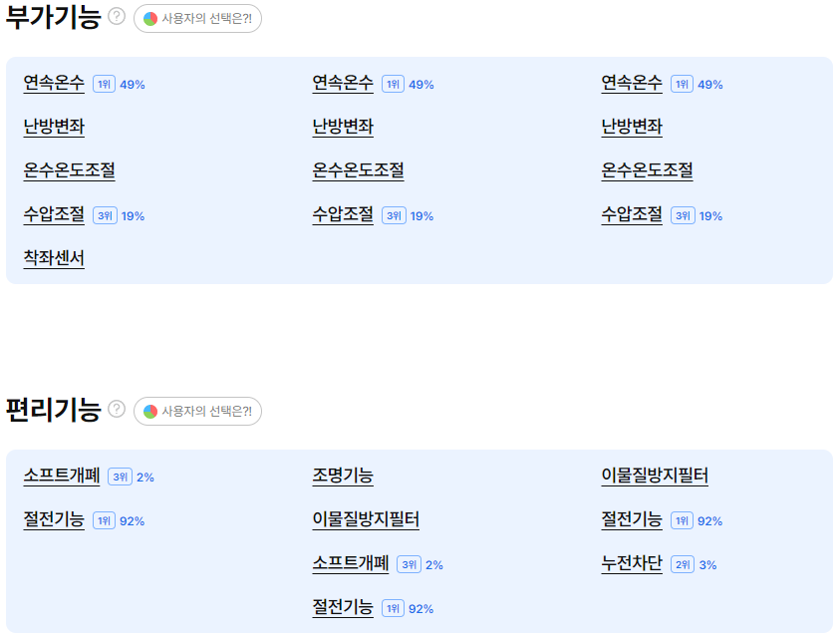This screenshot has height=640, width=840.
Task: Open 소프트개폐 link in the middle column
Action: tap(351, 563)
